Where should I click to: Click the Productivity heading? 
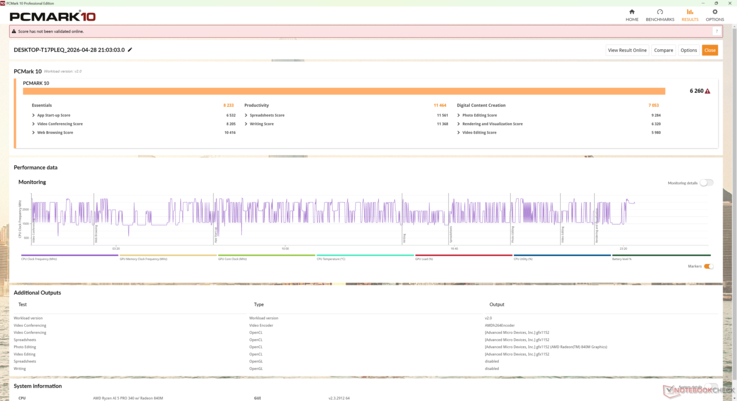pos(257,105)
